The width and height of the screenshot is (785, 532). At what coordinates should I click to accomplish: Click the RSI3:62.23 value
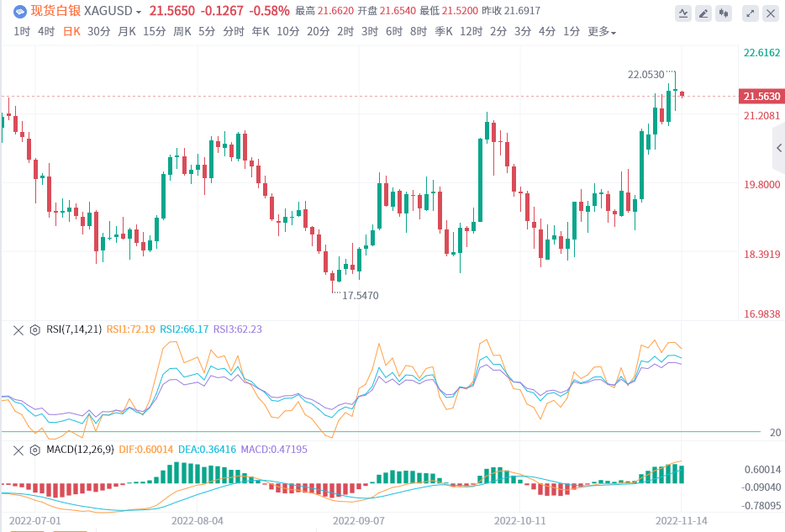[x=238, y=329]
